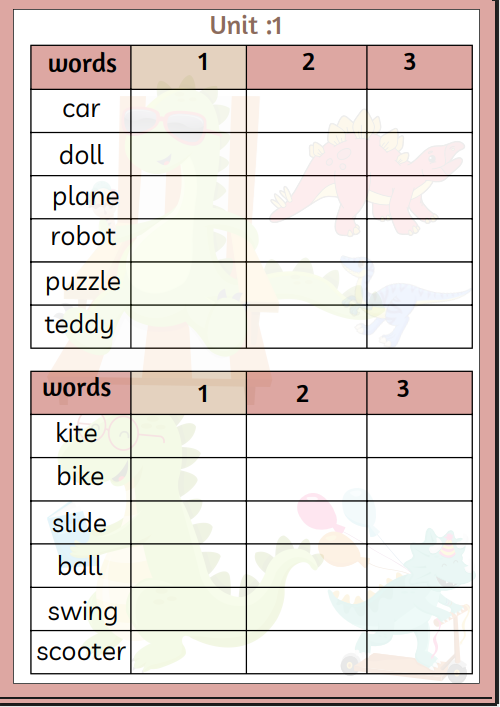Click the 'kite' word in second table

click(x=76, y=433)
